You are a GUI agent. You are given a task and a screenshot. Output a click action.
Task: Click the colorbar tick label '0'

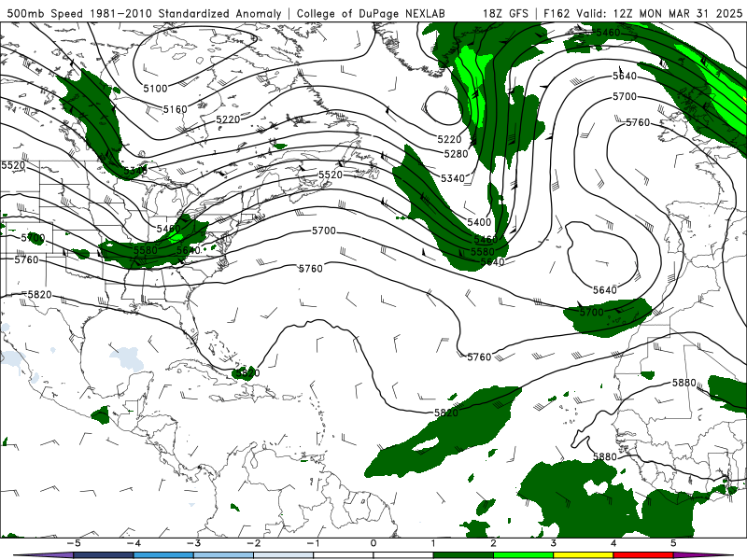coord(373,543)
